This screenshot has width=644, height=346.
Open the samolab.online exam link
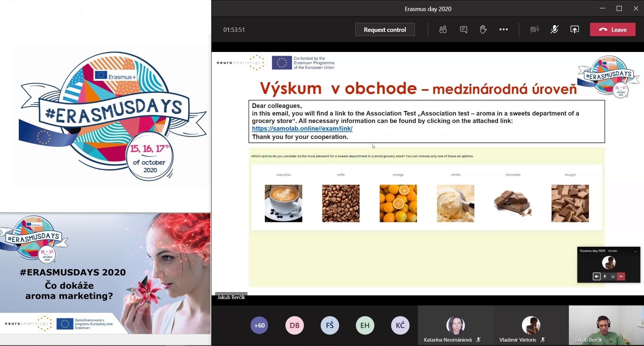pos(302,128)
